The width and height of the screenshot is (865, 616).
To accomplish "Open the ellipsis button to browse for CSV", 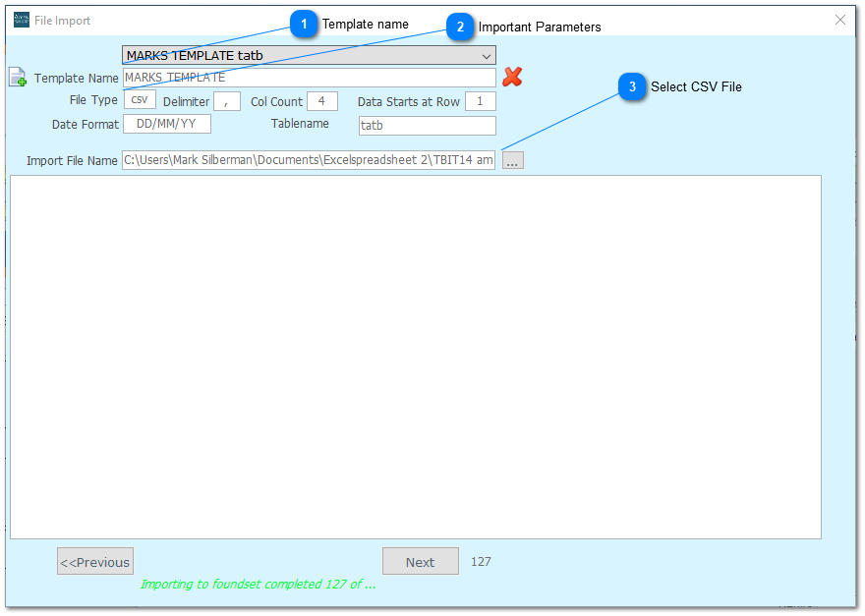I will pyautogui.click(x=512, y=160).
